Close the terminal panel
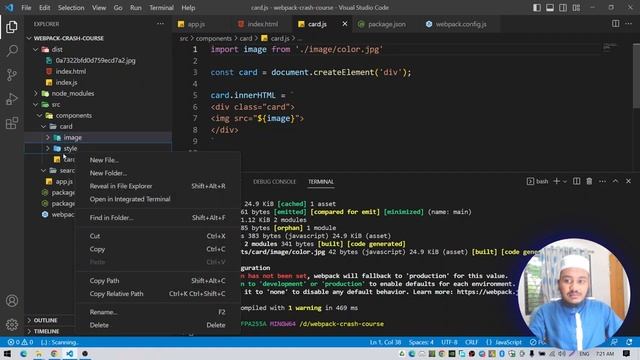 point(629,181)
